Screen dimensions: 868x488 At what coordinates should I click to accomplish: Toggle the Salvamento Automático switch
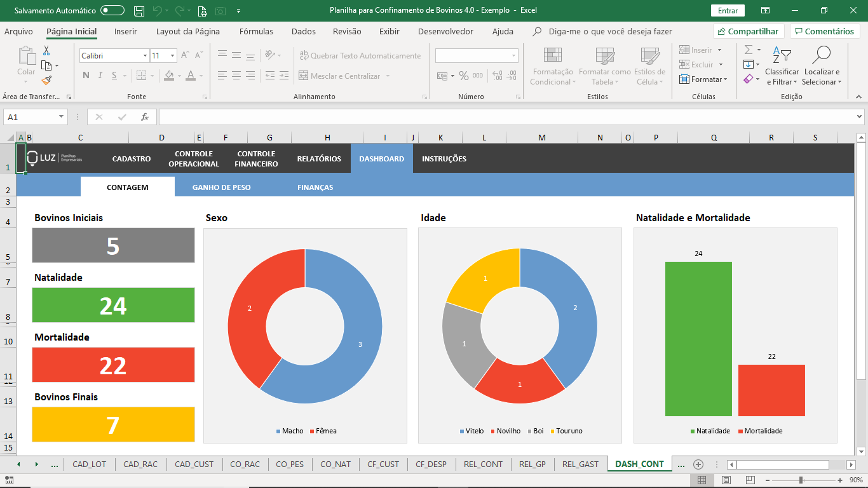[x=112, y=11]
